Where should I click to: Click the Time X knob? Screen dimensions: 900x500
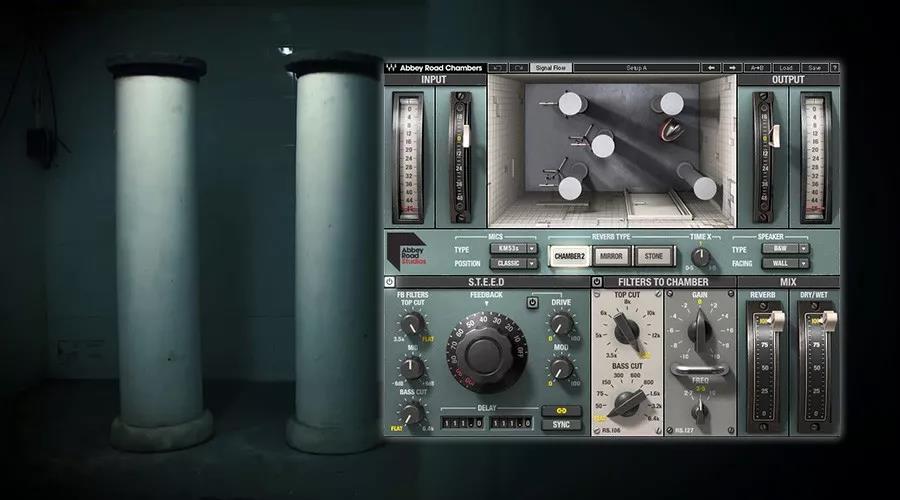coord(700,257)
